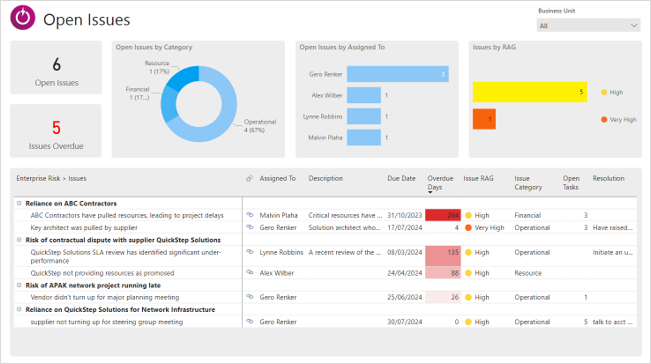The width and height of the screenshot is (651, 364).
Task: Click the purple power logo icon
Action: [x=22, y=17]
